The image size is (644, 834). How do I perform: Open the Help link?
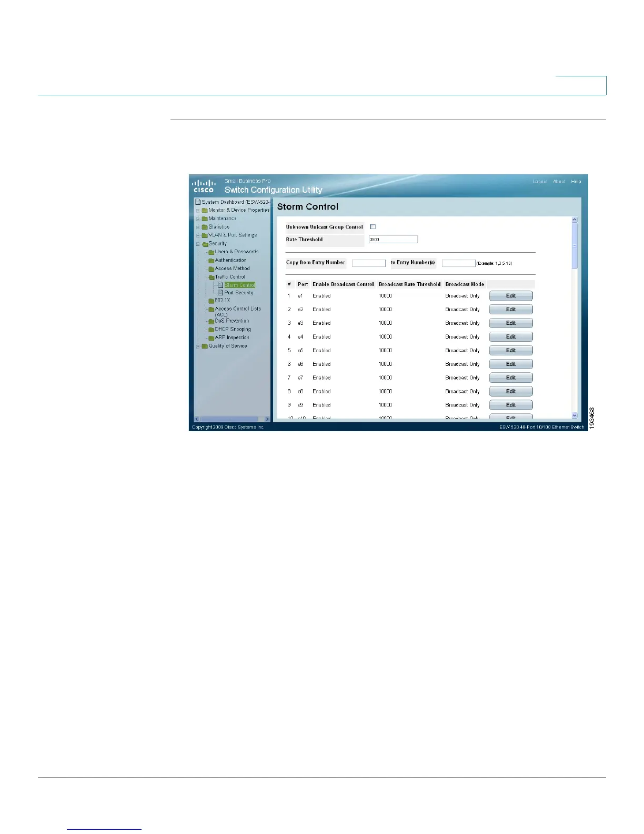[x=576, y=182]
